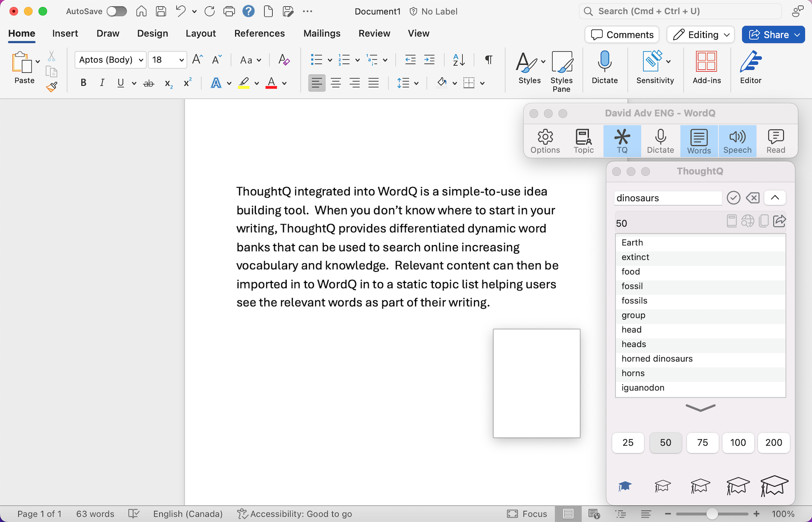
Task: Click Center text alignment icon
Action: coord(336,83)
